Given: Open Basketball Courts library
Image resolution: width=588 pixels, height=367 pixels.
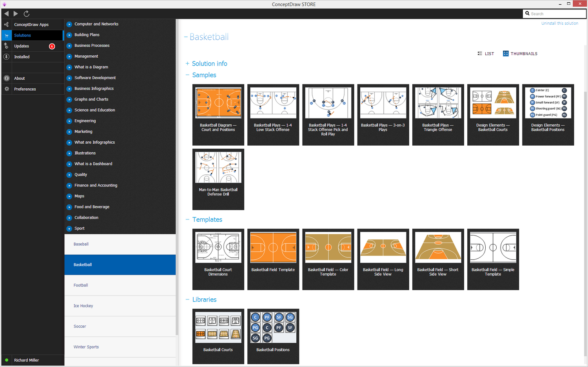Looking at the screenshot, I should click(x=218, y=336).
